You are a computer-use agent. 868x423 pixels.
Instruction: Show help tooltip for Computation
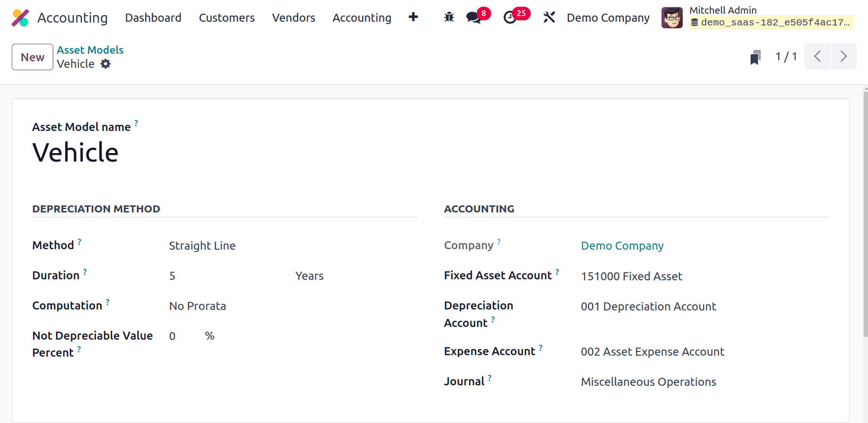(x=107, y=302)
